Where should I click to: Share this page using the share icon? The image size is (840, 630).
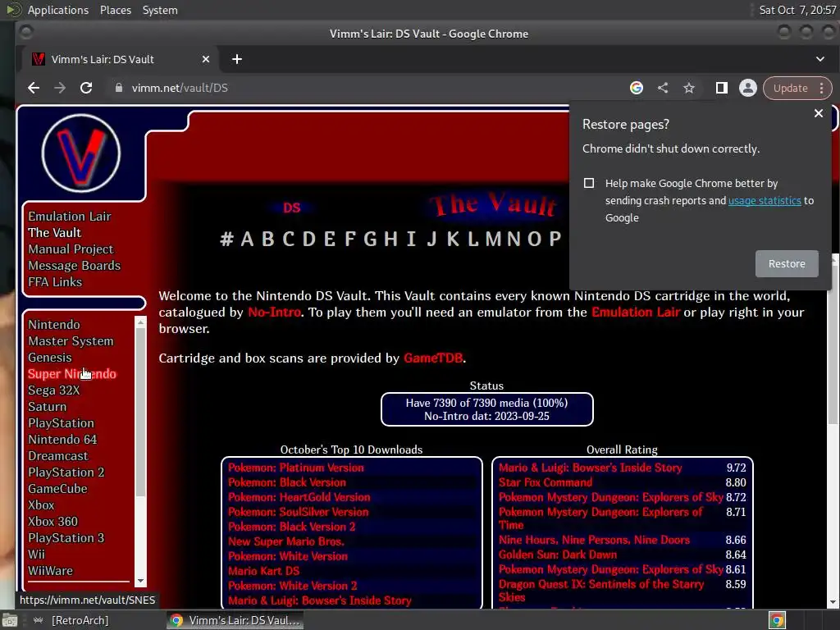tap(663, 88)
